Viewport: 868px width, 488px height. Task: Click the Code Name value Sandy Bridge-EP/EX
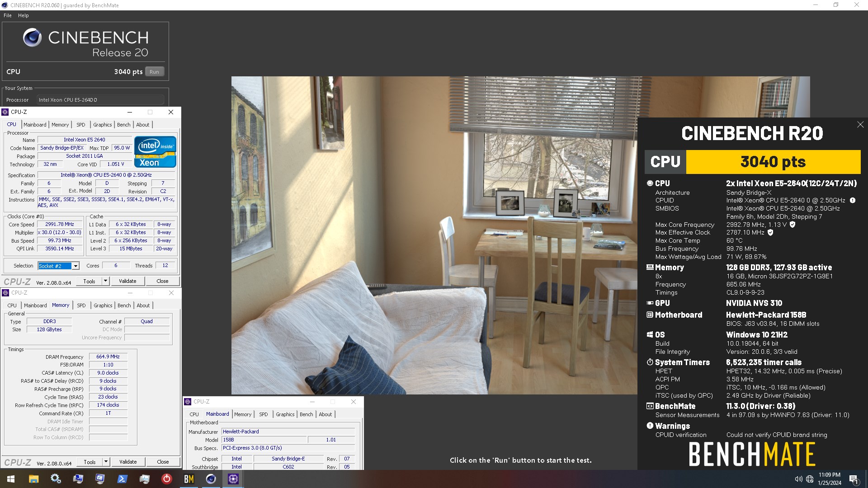click(x=62, y=148)
